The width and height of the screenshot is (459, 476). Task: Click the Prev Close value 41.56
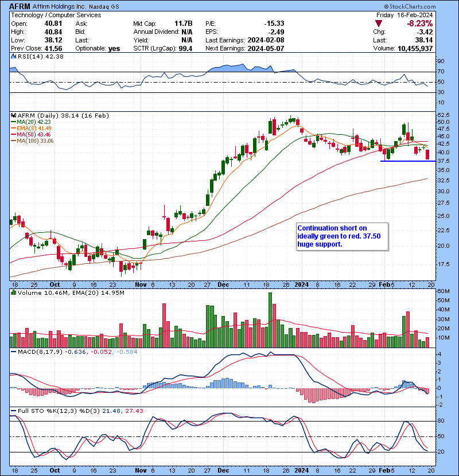pyautogui.click(x=53, y=49)
